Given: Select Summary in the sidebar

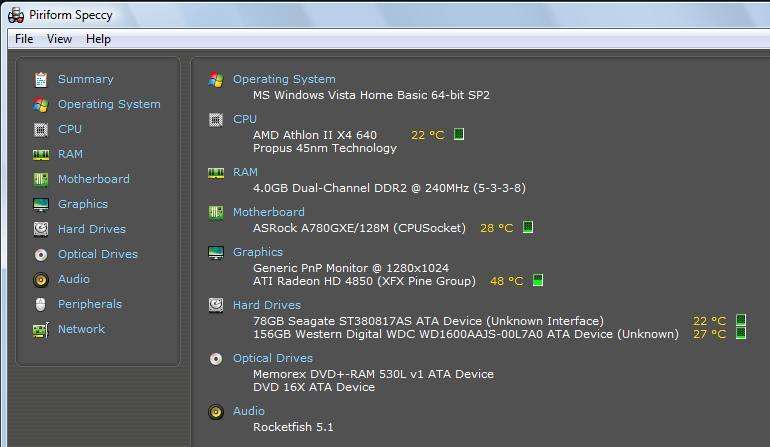Looking at the screenshot, I should point(85,79).
